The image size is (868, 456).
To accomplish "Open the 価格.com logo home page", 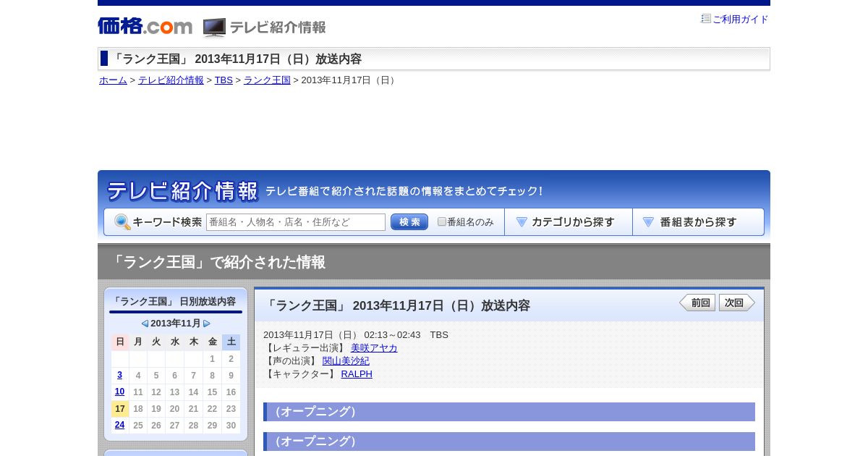I will pos(145,26).
